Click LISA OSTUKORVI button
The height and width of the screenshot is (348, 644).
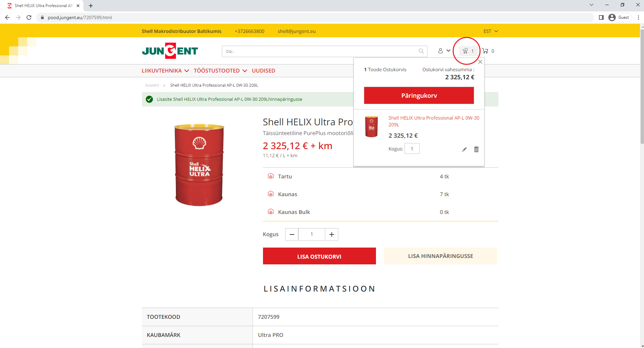click(x=319, y=256)
